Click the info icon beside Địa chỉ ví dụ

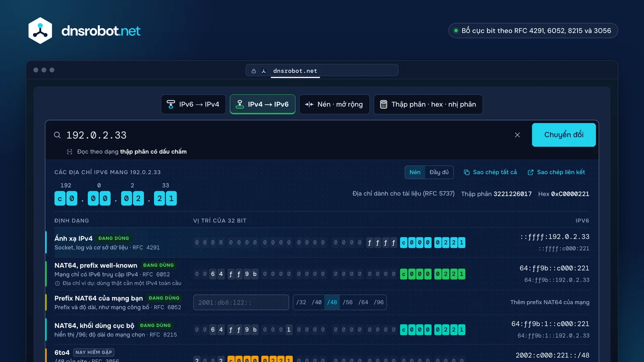(x=57, y=283)
